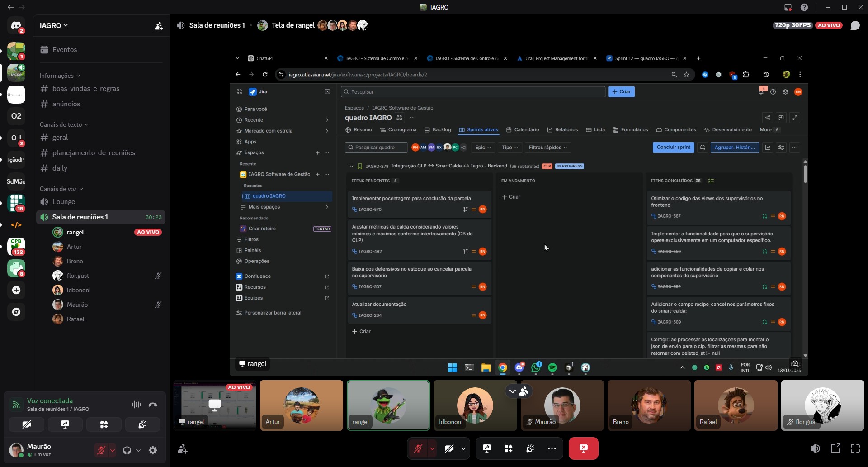Select Artur's participant tile
Screen dimensions: 868x467
(x=302, y=405)
